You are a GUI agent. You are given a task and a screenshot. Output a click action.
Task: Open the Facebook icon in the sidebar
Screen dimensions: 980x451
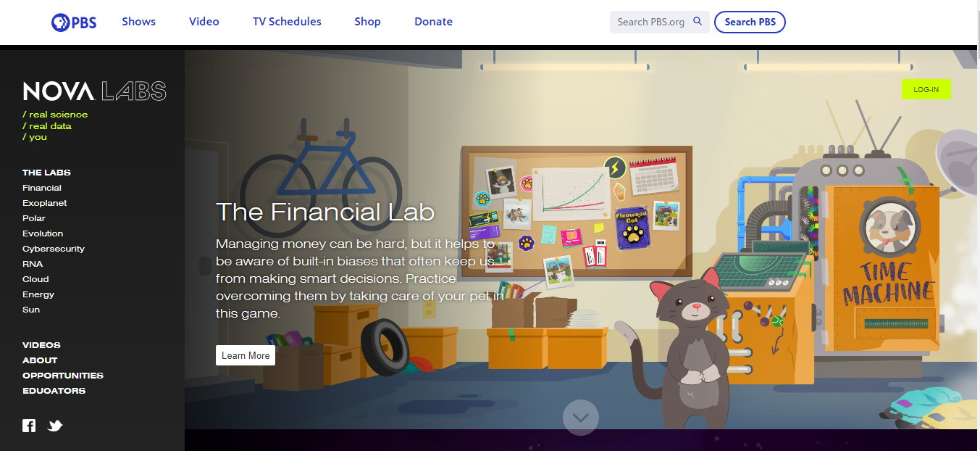tap(29, 426)
